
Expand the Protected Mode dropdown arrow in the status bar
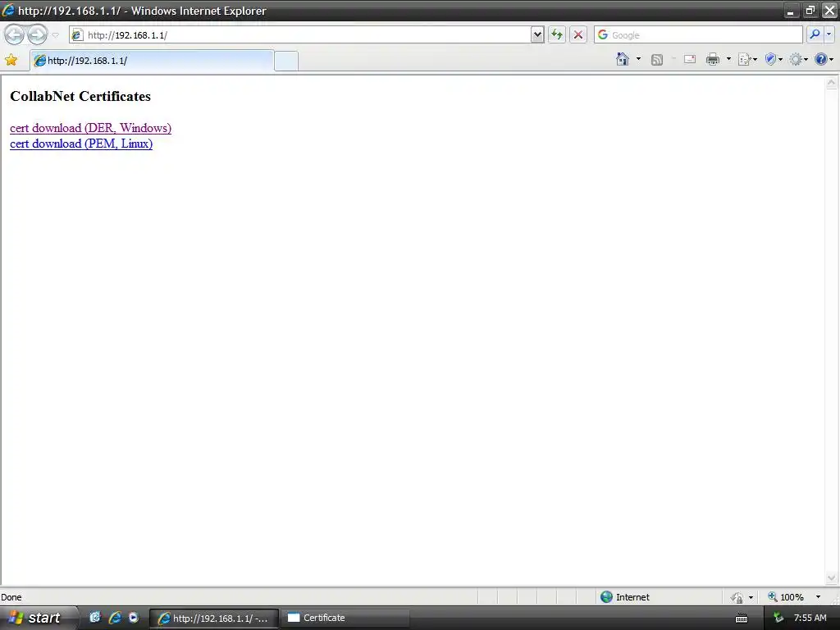751,597
